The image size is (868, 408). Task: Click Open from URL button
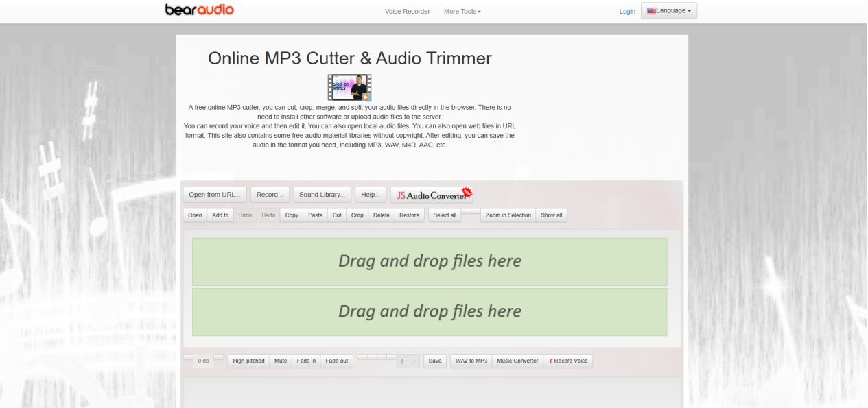coord(215,195)
